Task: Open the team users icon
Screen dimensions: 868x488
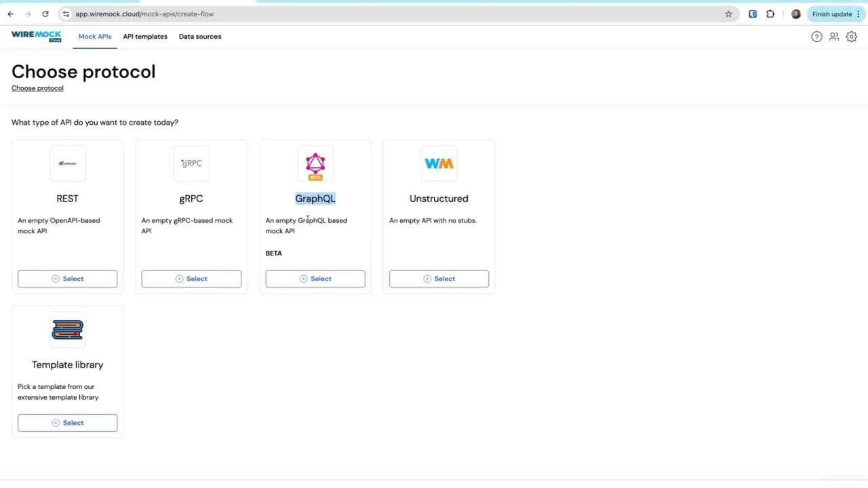Action: click(834, 37)
